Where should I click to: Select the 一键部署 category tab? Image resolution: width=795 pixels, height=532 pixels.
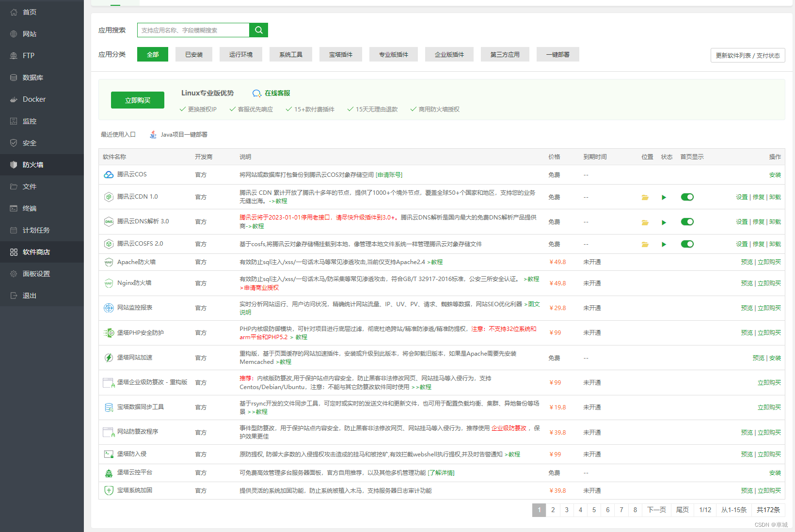tap(558, 54)
